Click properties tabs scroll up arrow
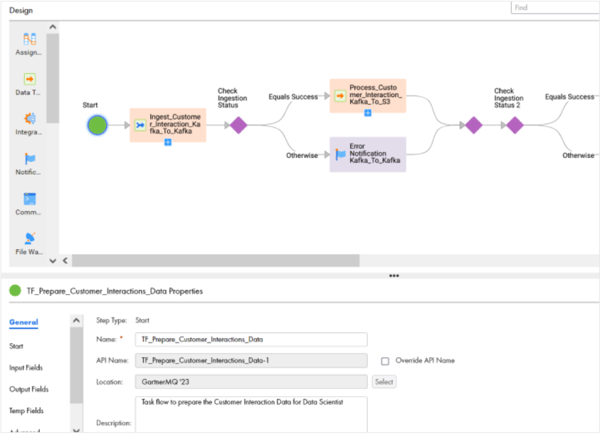This screenshot has height=434, width=600. click(76, 320)
